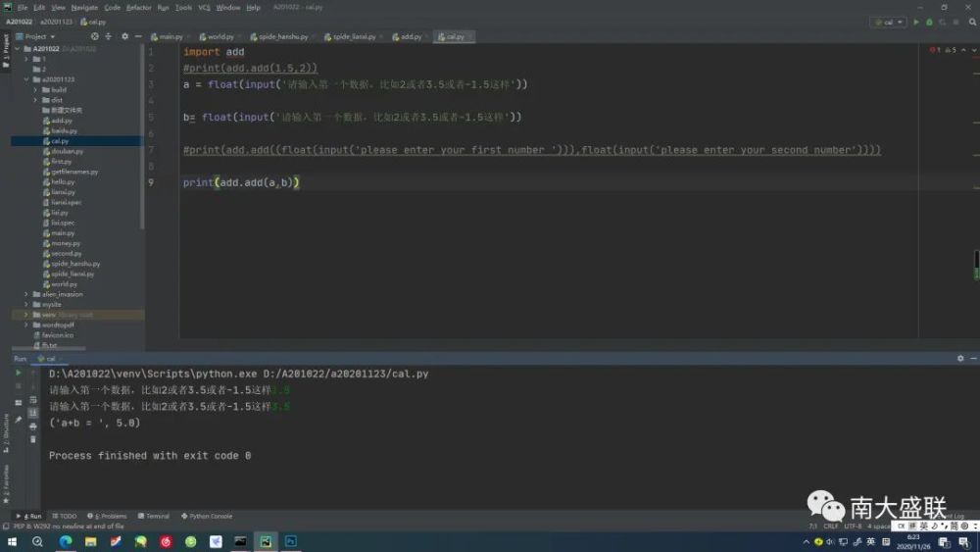Toggle scroll to end in Run console
Screen dimensions: 980x552
pyautogui.click(x=33, y=413)
